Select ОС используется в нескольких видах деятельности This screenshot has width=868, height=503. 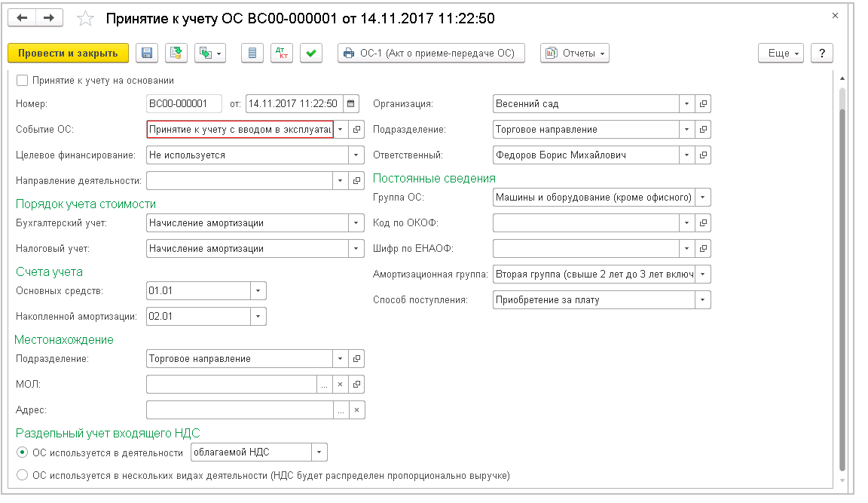coord(22,475)
